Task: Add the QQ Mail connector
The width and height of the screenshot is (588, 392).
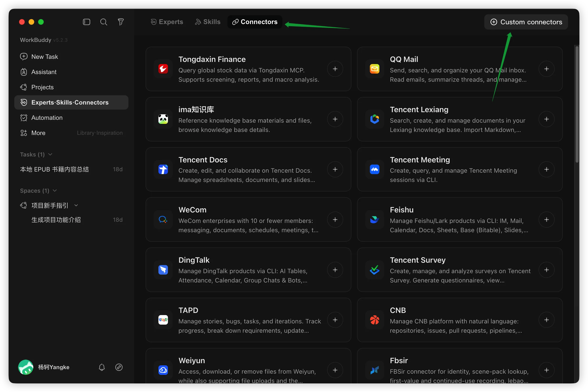Action: (547, 69)
